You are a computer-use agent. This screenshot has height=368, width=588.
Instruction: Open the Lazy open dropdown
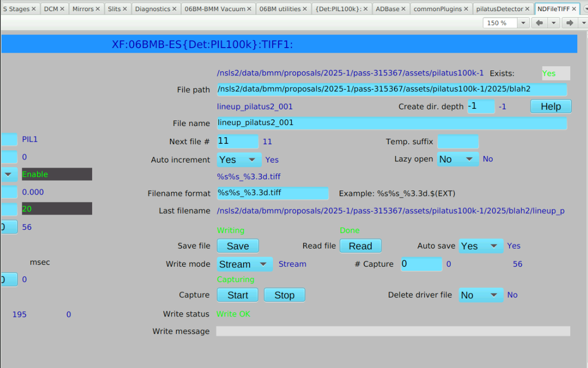458,159
